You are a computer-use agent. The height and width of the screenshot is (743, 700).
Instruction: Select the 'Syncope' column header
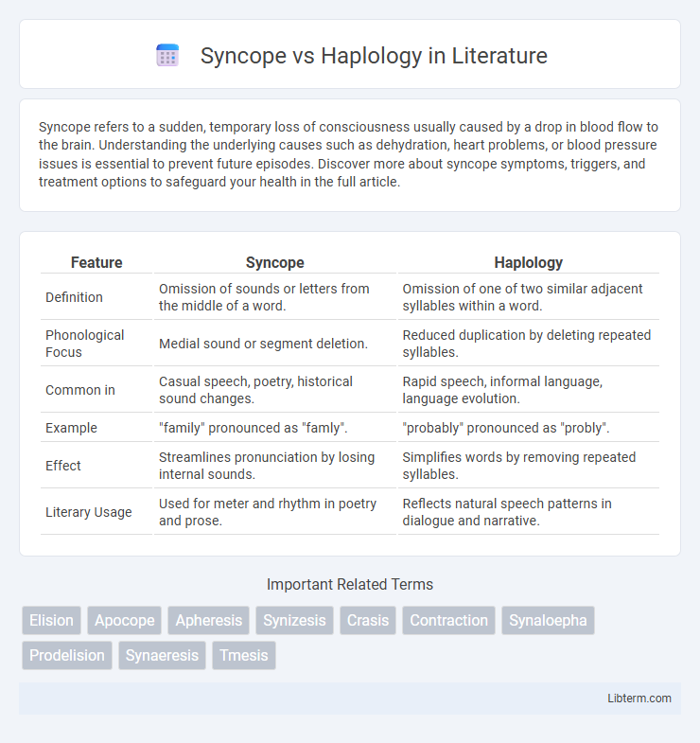[x=274, y=262]
